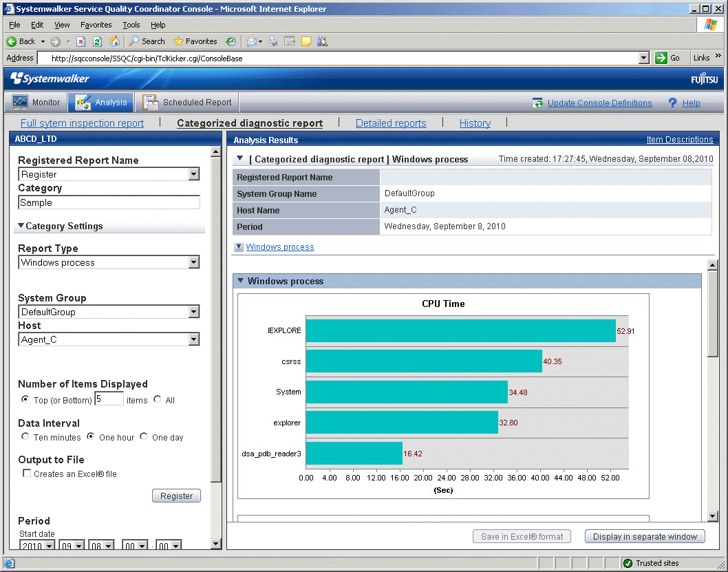Click the Update Console Definitions icon
Image resolution: width=728 pixels, height=572 pixels.
[538, 103]
